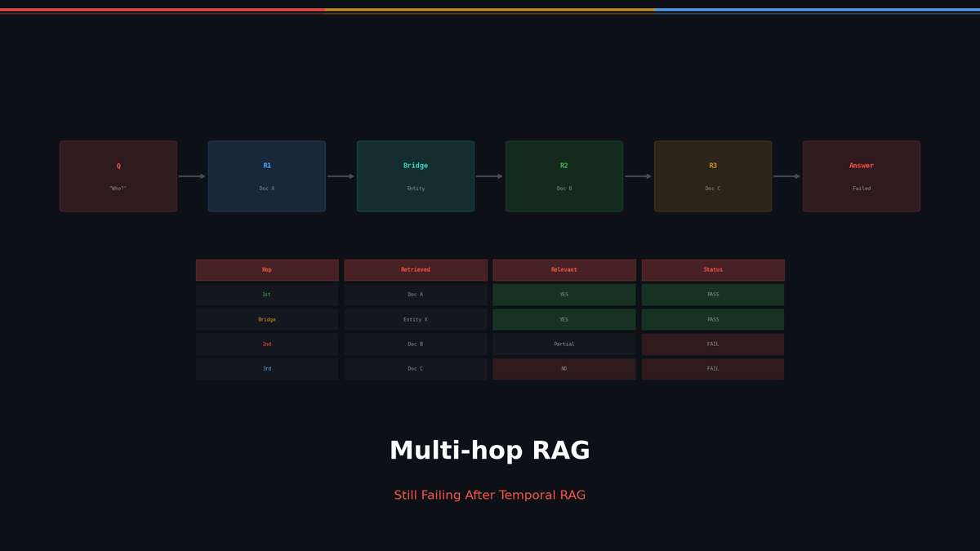Click the arrow between Q and R1
The image size is (980, 551).
click(192, 176)
